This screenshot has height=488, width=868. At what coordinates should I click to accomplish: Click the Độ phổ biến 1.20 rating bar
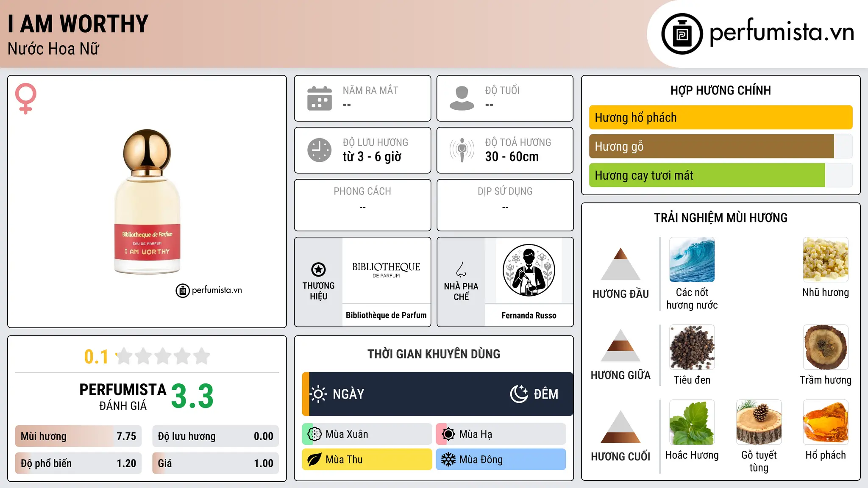78,463
